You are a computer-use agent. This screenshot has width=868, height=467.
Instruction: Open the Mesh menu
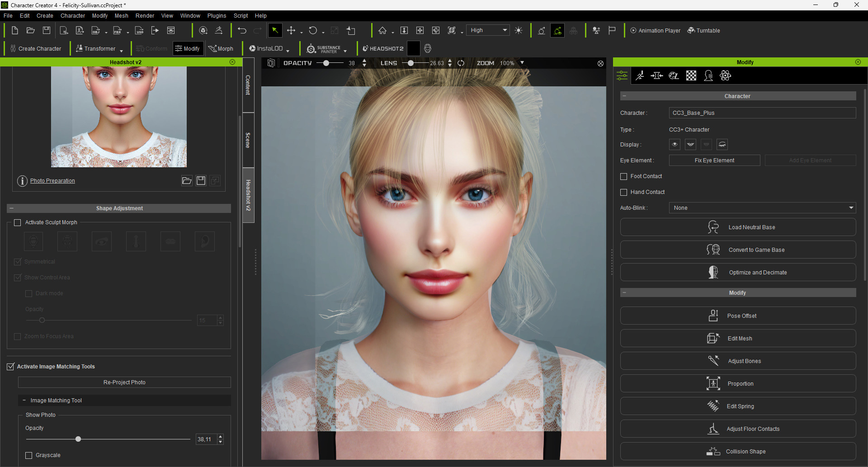[121, 16]
